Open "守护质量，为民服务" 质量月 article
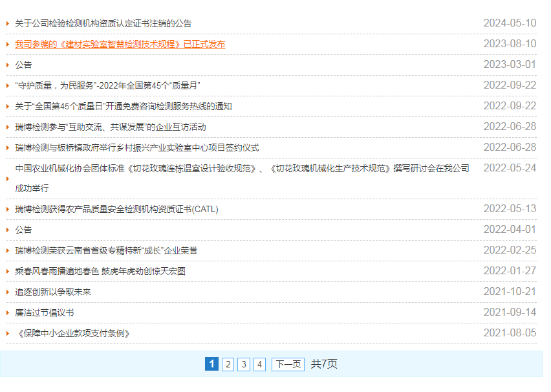Screen dimensions: 551x392 click(107, 85)
